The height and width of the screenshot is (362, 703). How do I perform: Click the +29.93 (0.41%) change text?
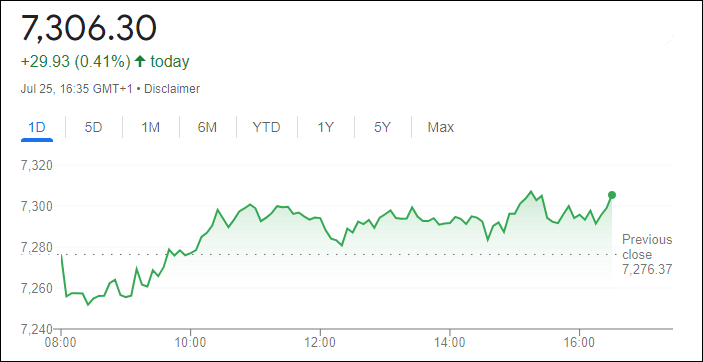(75, 61)
